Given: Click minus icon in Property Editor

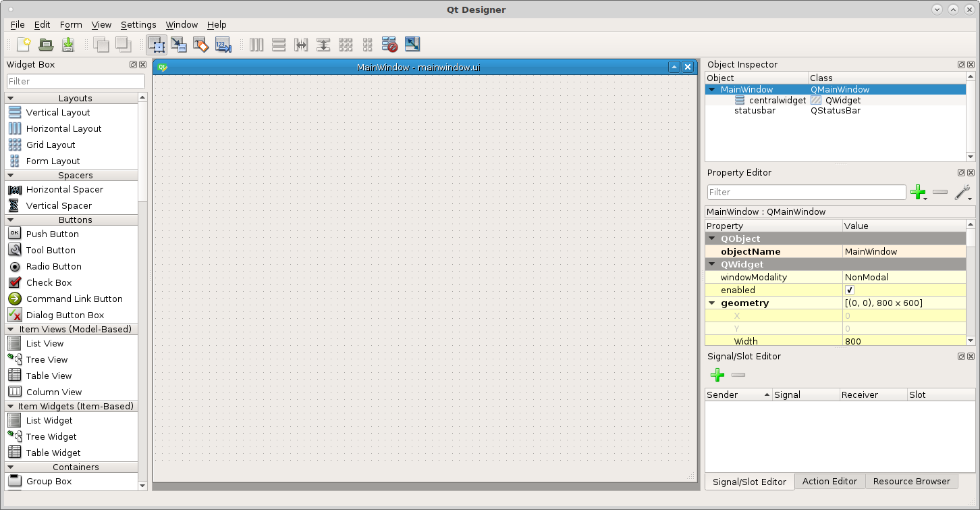Looking at the screenshot, I should tap(940, 193).
